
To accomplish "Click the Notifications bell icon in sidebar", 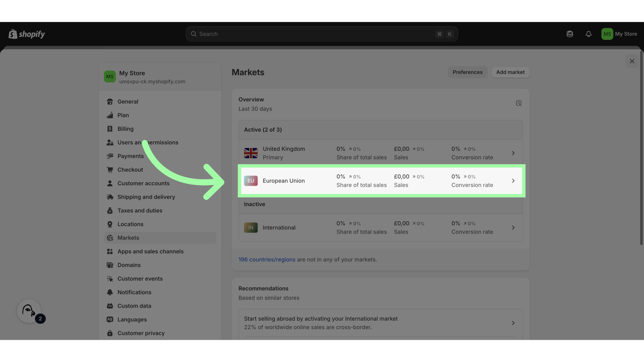I will (x=110, y=293).
